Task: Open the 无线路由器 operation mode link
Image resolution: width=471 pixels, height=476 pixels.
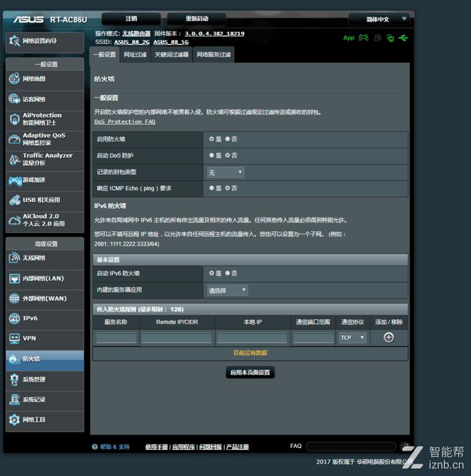Action: (136, 33)
